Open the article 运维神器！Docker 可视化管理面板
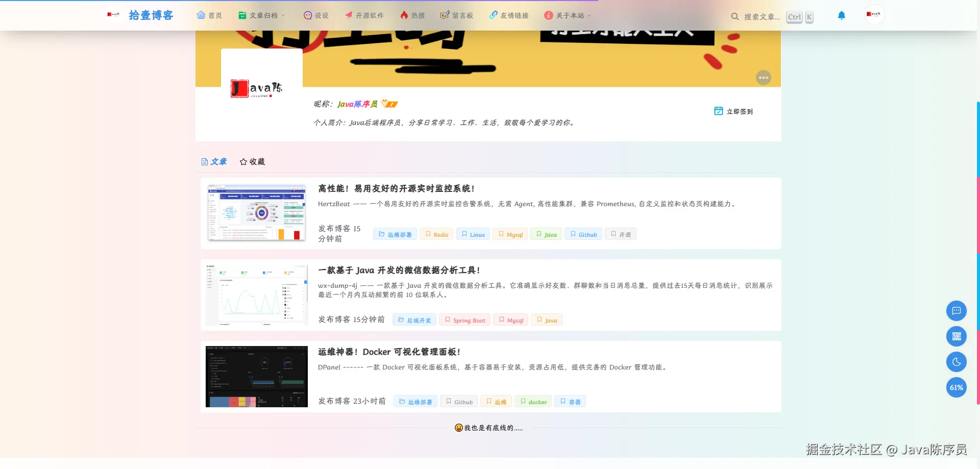The image size is (980, 469). click(389, 352)
